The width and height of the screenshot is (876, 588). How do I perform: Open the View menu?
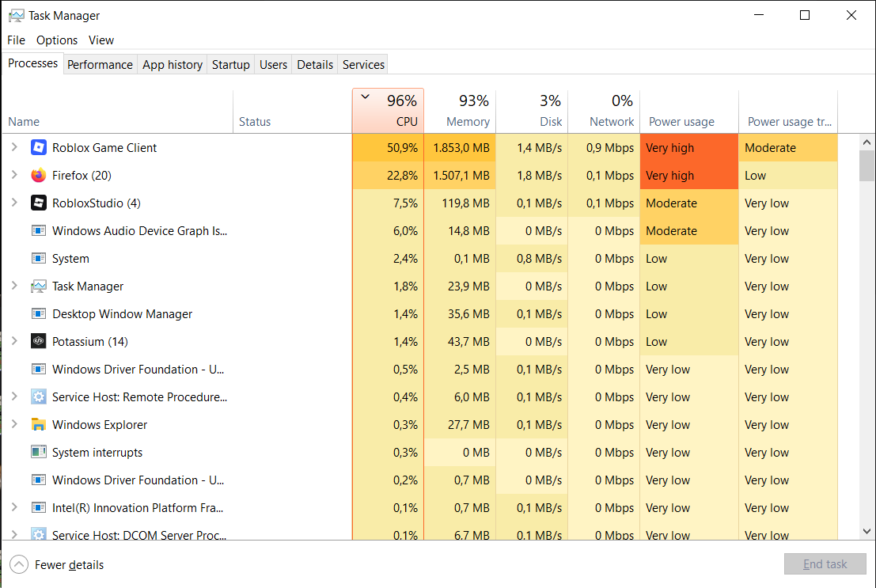coord(101,40)
